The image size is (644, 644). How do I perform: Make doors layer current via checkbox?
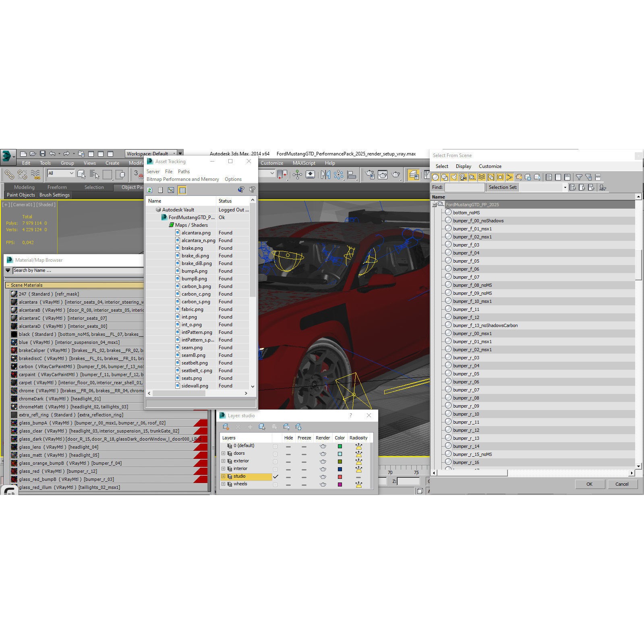pos(275,454)
